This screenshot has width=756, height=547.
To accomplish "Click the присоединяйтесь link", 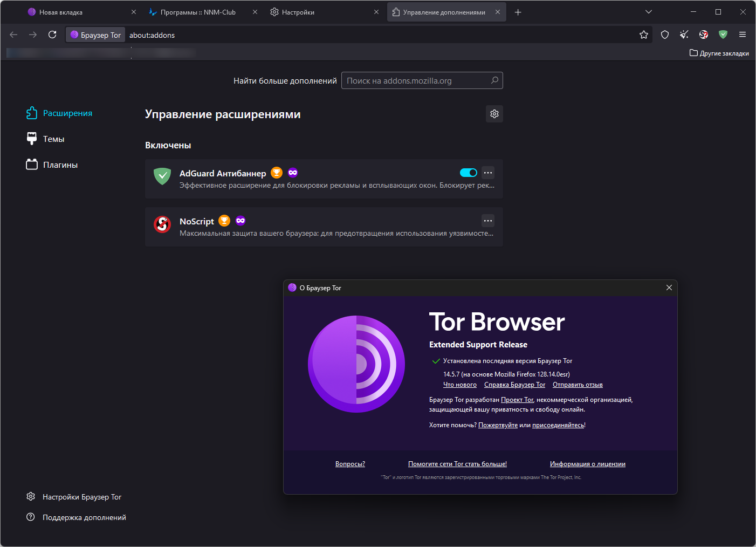I will pyautogui.click(x=558, y=425).
